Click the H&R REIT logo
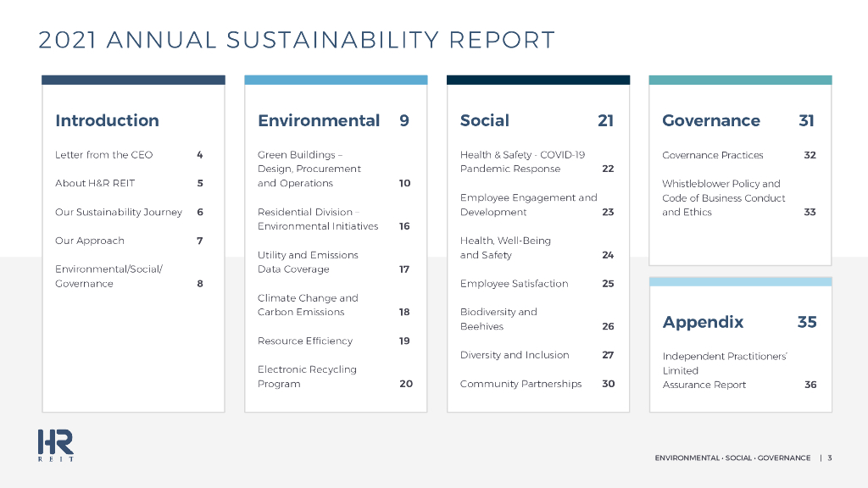Image resolution: width=868 pixels, height=488 pixels. click(x=55, y=445)
